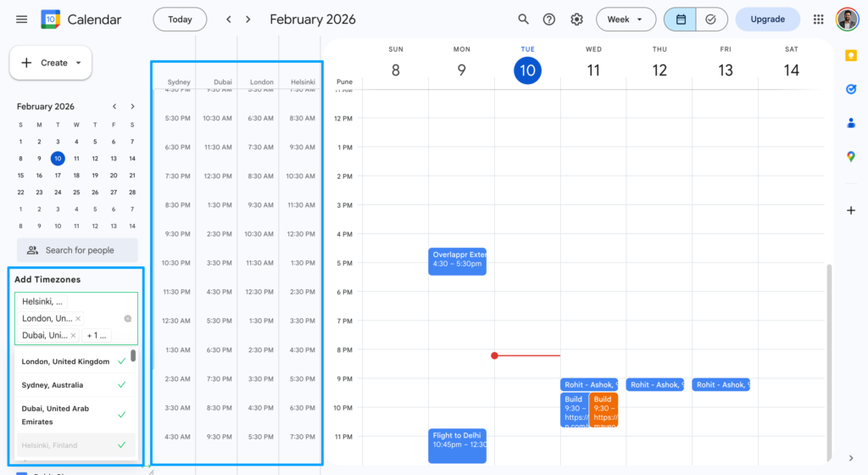Image resolution: width=868 pixels, height=475 pixels.
Task: Open Contacts in the side panel
Action: [851, 122]
